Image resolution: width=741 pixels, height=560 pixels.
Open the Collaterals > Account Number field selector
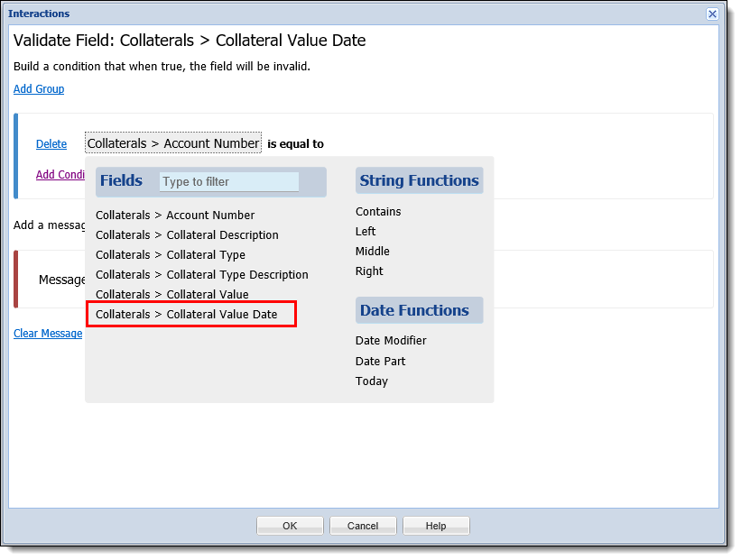[173, 143]
